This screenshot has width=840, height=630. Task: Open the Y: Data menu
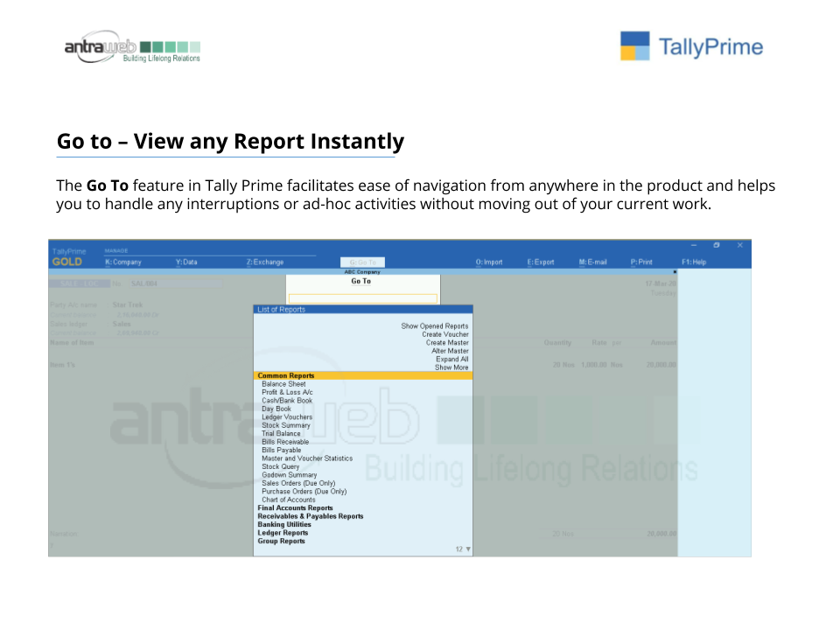(186, 262)
